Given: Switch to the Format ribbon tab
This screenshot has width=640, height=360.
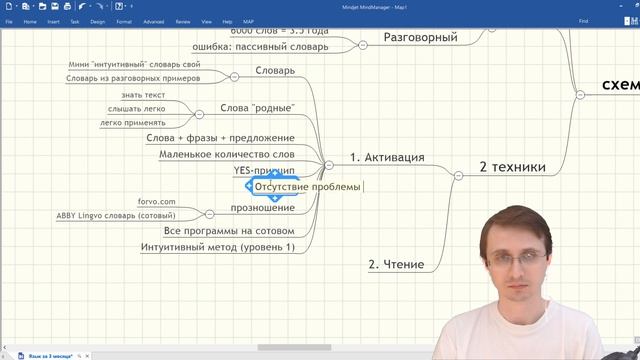Looking at the screenshot, I should 124,22.
